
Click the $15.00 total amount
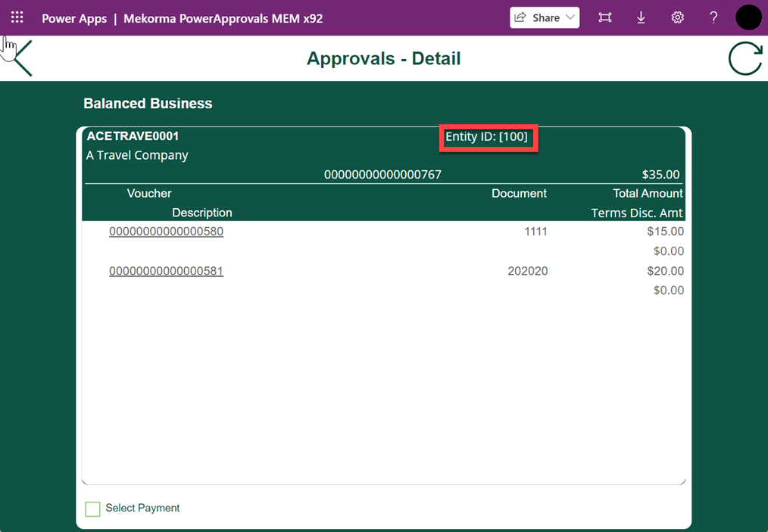pos(665,232)
